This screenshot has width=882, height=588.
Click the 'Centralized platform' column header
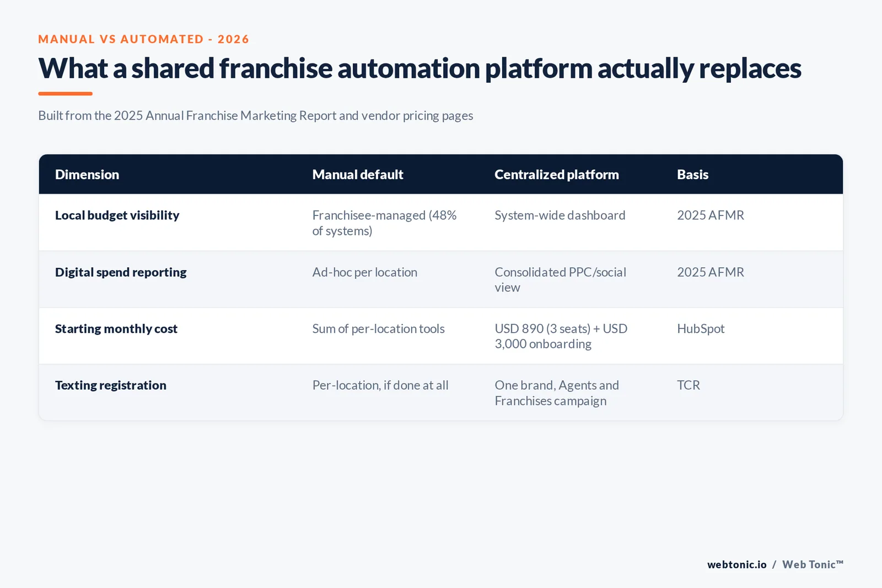coord(557,175)
